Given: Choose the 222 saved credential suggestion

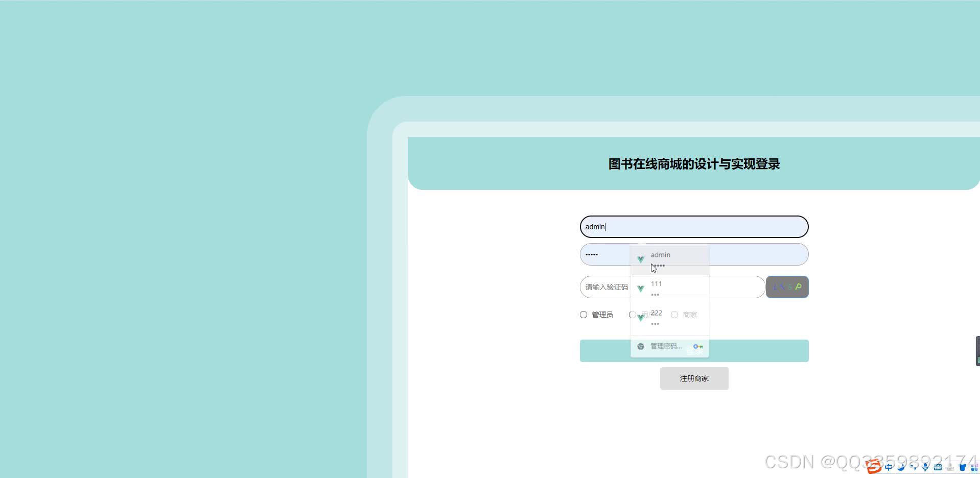Looking at the screenshot, I should pyautogui.click(x=670, y=318).
